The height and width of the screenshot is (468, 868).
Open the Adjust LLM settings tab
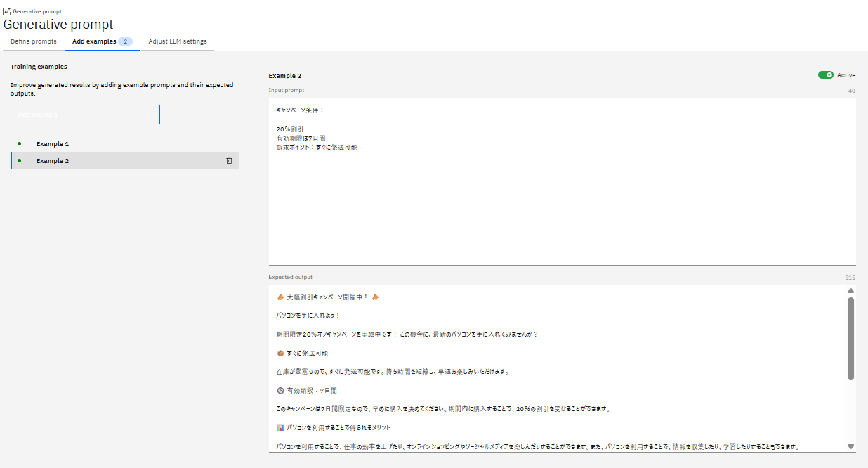tap(178, 41)
